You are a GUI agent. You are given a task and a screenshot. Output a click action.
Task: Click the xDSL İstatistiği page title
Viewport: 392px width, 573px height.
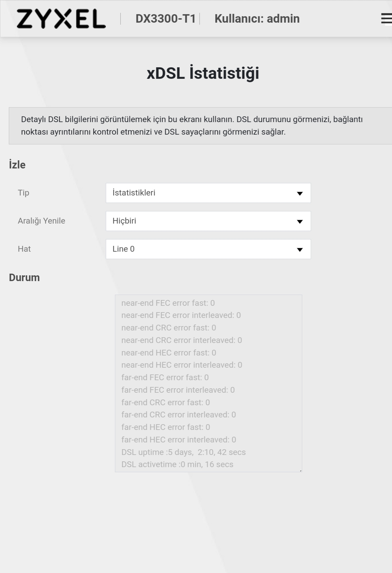point(203,73)
